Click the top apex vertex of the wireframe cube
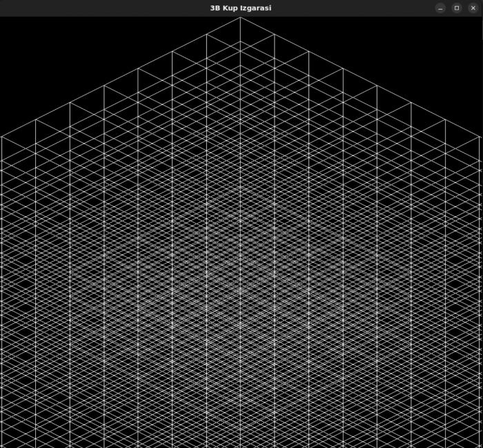 [240, 17]
